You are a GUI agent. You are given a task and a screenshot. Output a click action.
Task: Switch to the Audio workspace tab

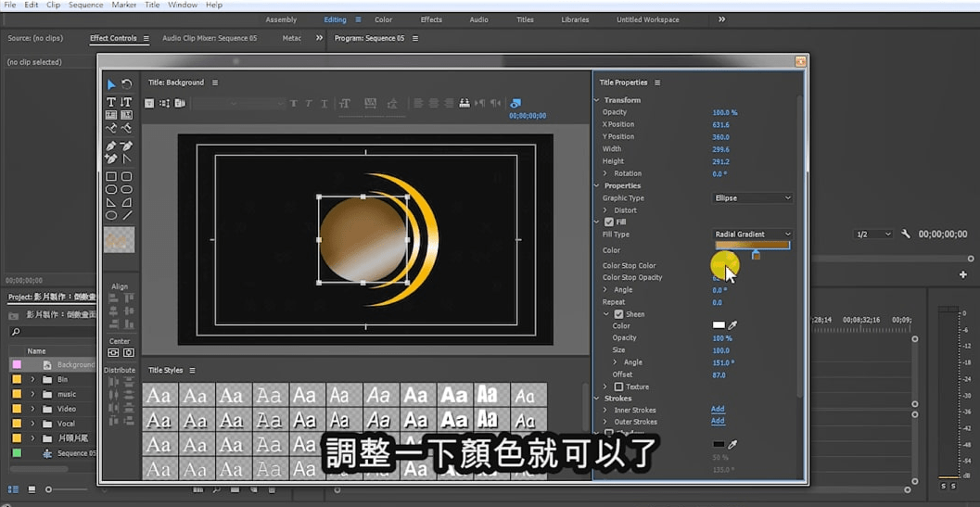tap(478, 20)
